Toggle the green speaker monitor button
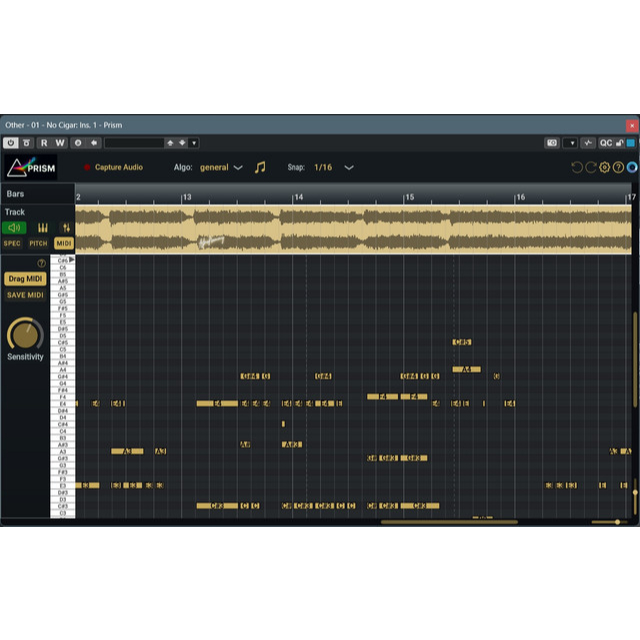This screenshot has height=640, width=640. [14, 228]
